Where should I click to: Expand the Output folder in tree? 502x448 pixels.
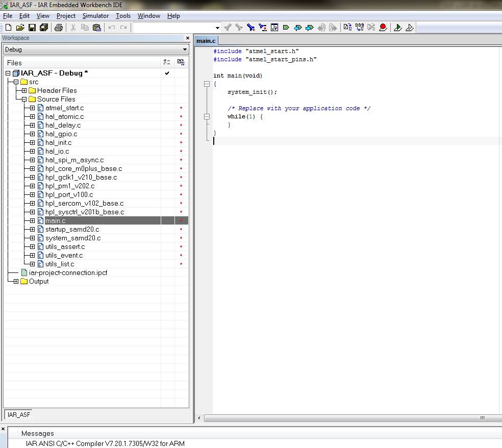coord(16,282)
